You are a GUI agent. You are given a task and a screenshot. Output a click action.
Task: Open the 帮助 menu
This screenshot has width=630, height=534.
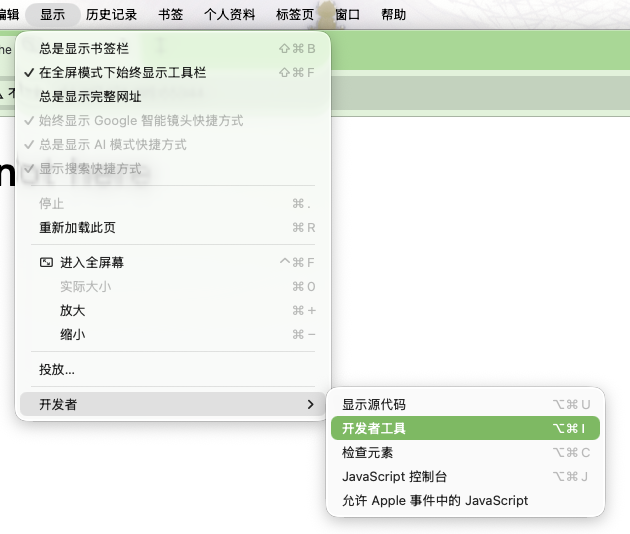point(394,15)
